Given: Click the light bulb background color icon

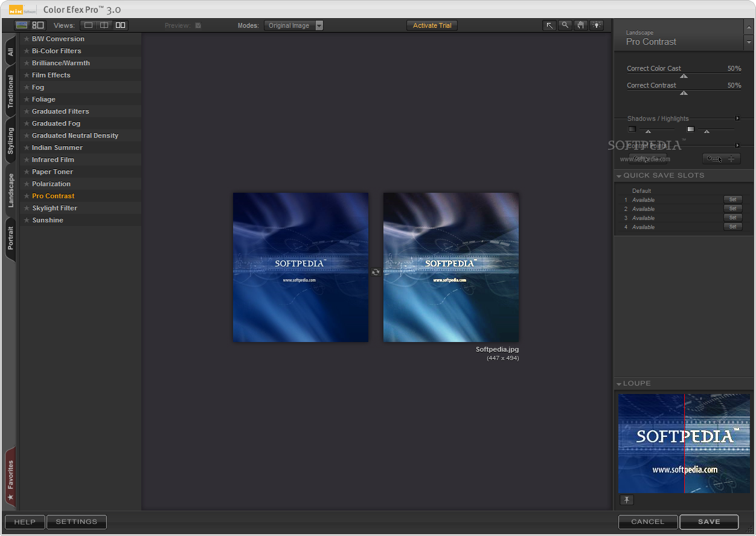Looking at the screenshot, I should coord(597,25).
